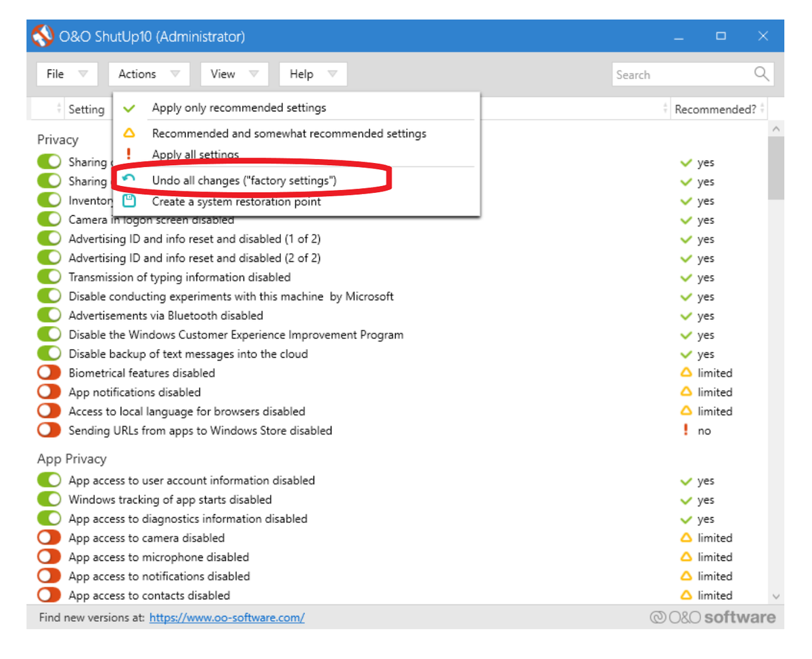
Task: Click the disk icon for system restoration point
Action: tap(129, 201)
